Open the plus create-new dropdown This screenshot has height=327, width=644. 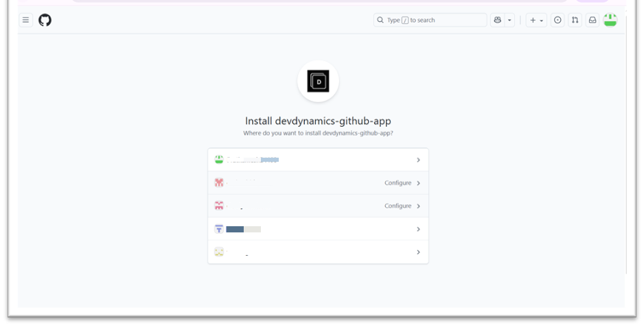point(536,20)
